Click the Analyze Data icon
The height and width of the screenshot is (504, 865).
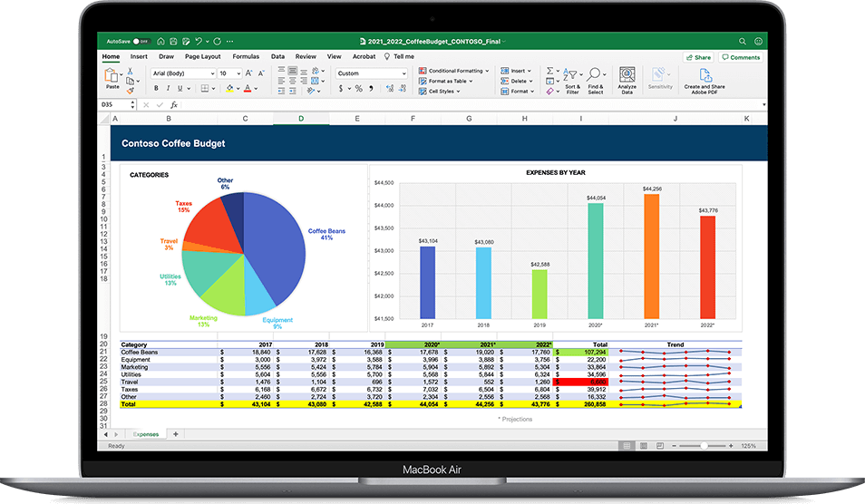627,81
